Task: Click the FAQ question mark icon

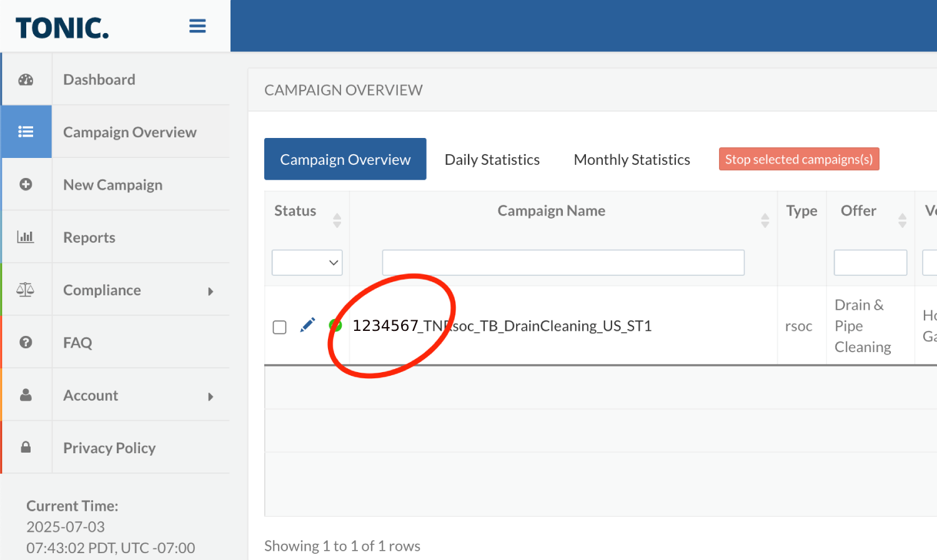Action: pos(26,342)
